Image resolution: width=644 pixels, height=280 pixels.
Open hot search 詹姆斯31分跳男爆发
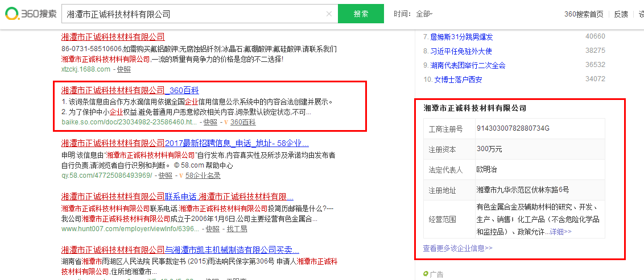tap(461, 37)
